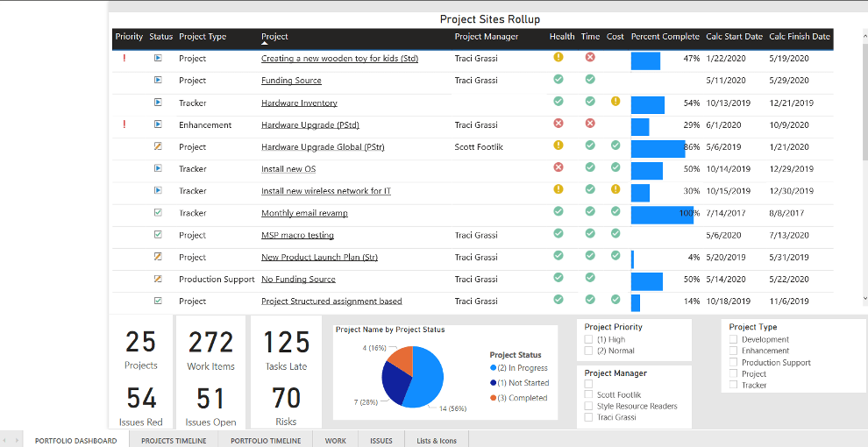Sort table by Percent Complete header
Viewport: 868px width, 447px height.
point(665,37)
